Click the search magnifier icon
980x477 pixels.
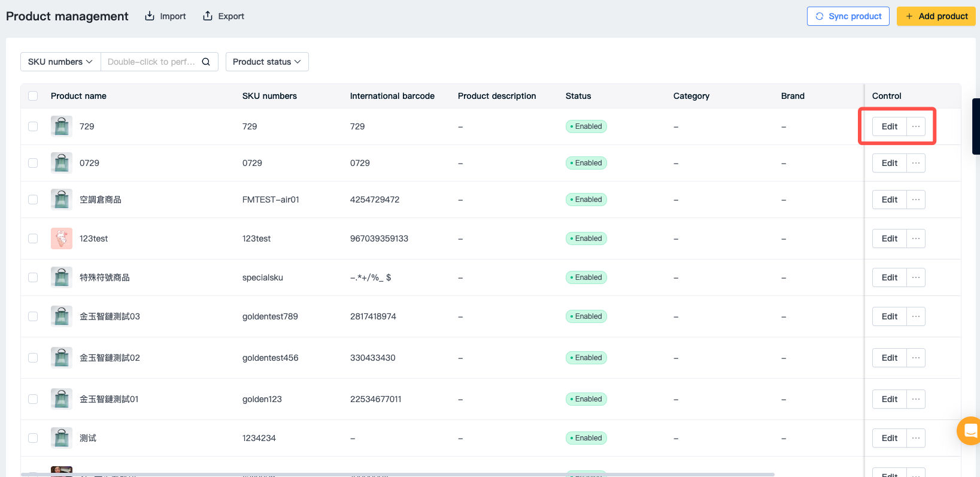coord(206,62)
